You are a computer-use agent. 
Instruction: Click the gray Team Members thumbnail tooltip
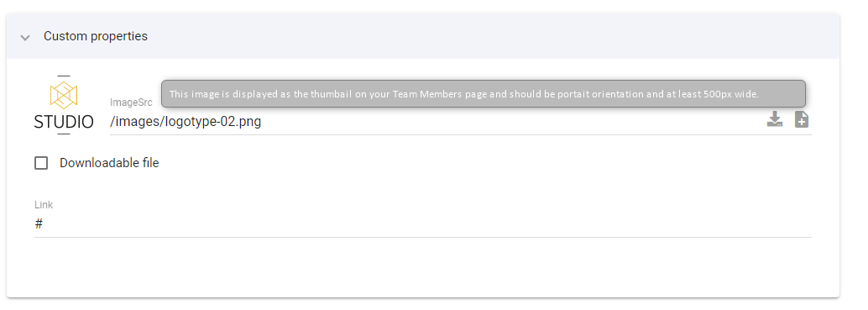pos(484,93)
